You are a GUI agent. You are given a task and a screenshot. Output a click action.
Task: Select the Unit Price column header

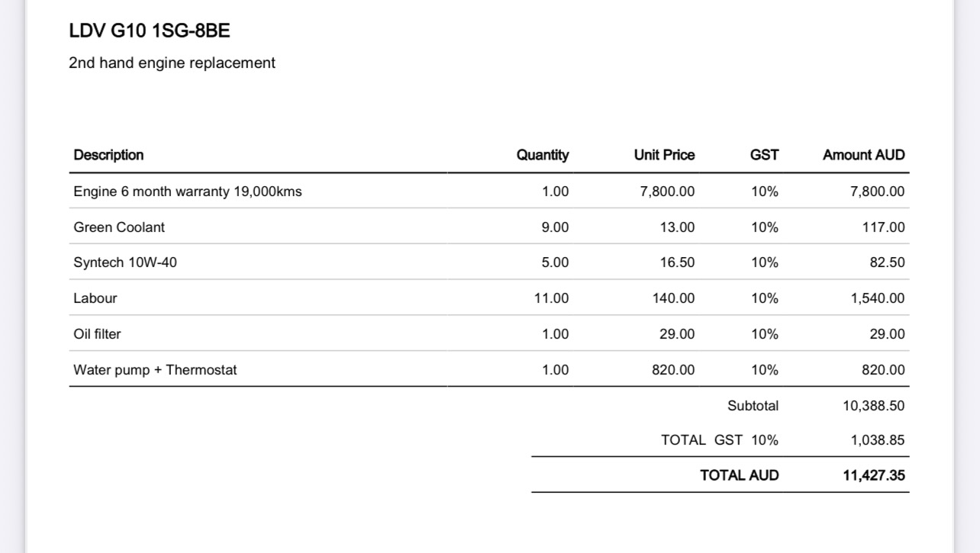664,155
